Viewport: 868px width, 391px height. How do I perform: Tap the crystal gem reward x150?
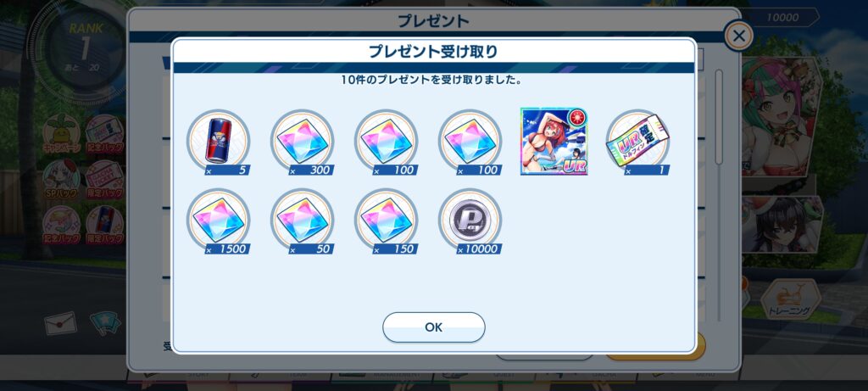tap(387, 221)
